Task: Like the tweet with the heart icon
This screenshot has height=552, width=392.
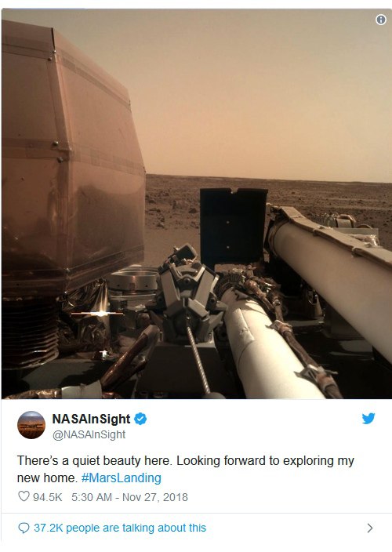Action: pos(24,496)
